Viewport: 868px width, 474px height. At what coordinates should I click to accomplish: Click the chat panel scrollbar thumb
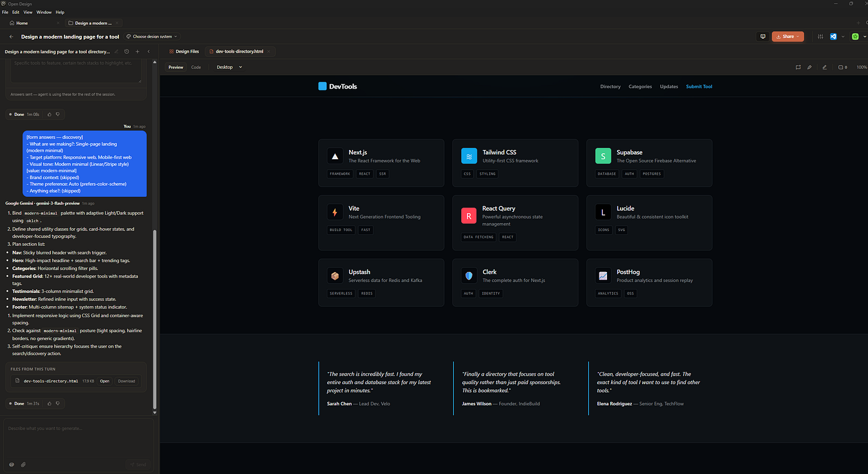tap(155, 318)
